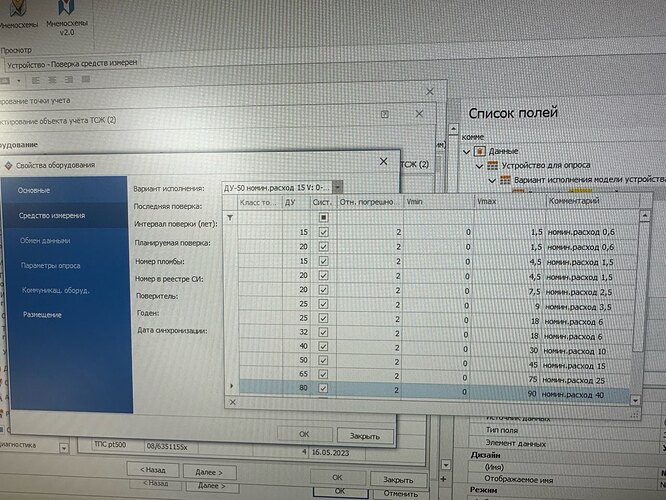Close Свойства оборудования dialog with X
This screenshot has width=666, height=500.
pyautogui.click(x=384, y=161)
